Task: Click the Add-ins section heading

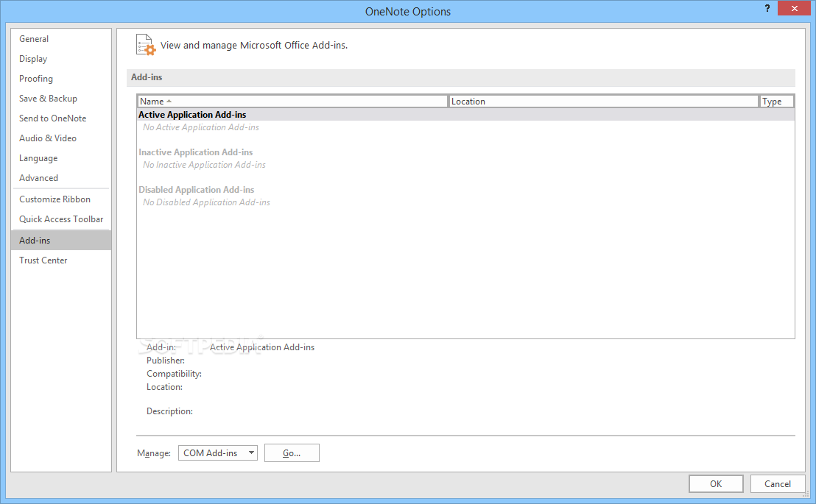Action: (x=147, y=77)
